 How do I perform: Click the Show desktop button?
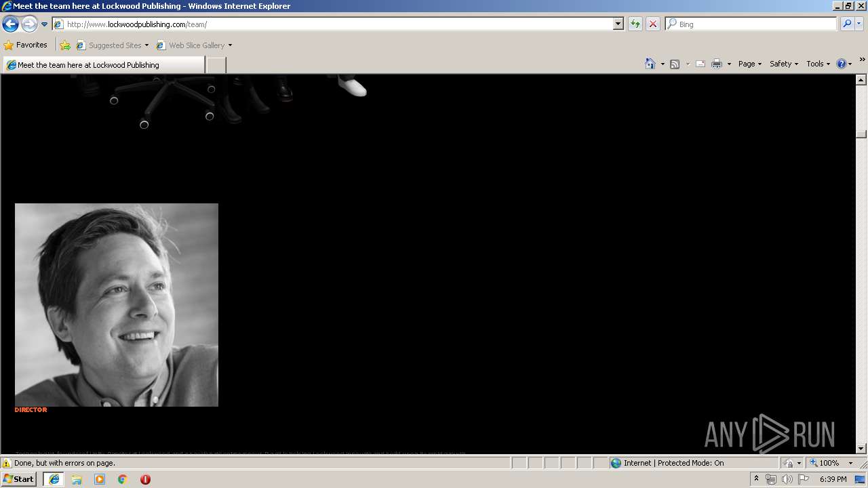click(x=861, y=479)
